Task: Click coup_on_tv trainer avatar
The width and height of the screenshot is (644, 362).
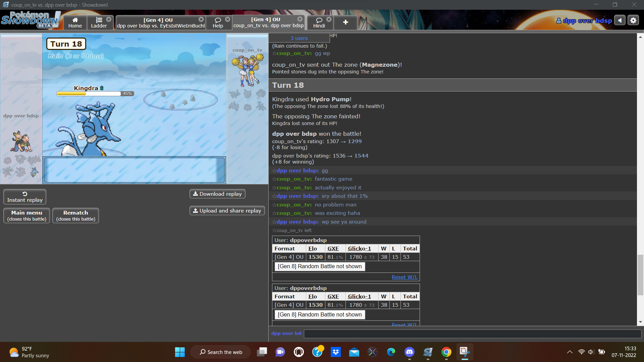Action: tap(248, 70)
